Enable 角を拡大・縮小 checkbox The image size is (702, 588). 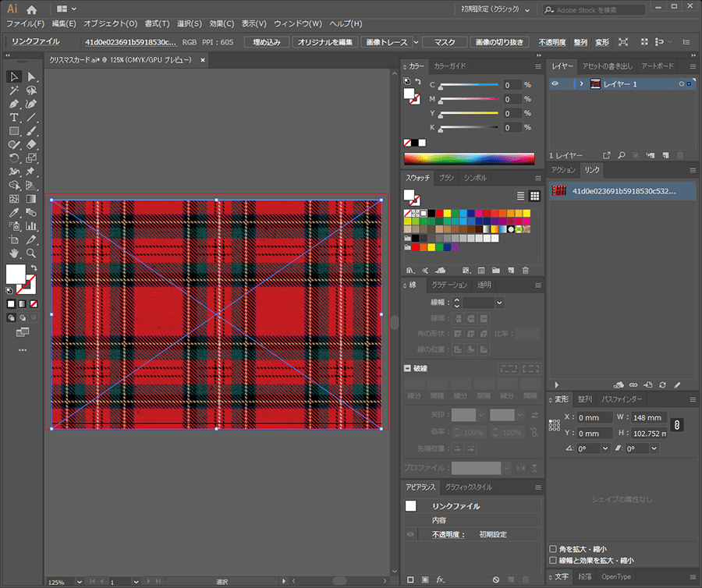tap(554, 549)
